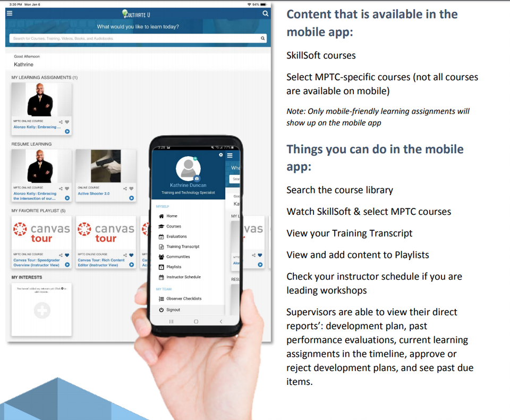This screenshot has height=420, width=510.
Task: Share the Active Shooter 2.0 course
Action: pos(125,189)
